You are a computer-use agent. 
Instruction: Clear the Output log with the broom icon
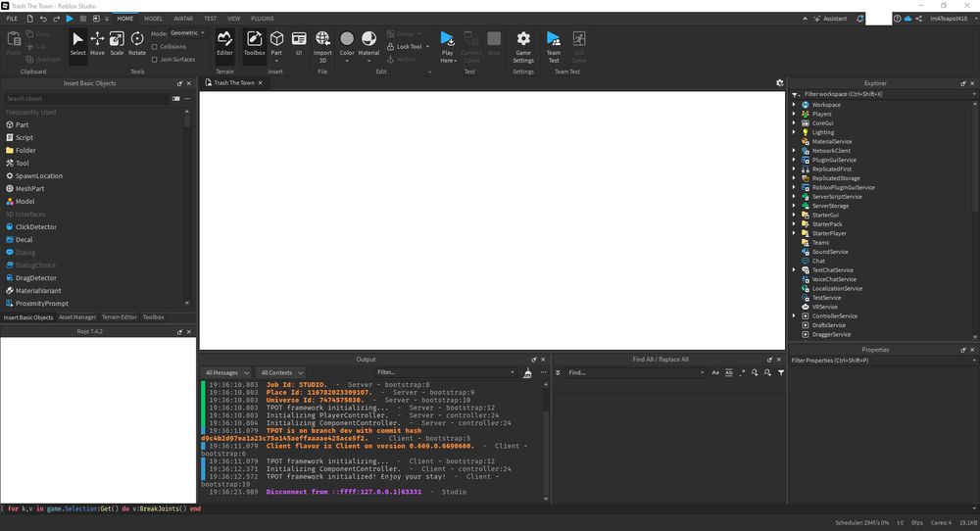(x=527, y=373)
